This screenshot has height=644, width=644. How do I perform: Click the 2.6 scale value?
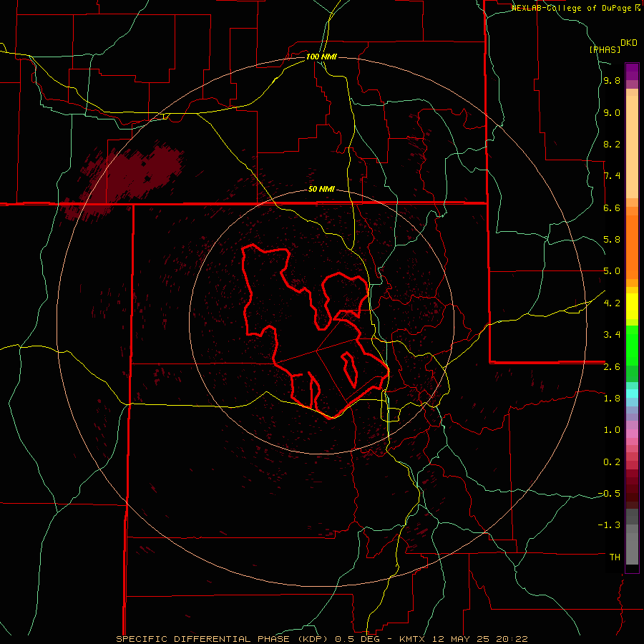(x=612, y=366)
